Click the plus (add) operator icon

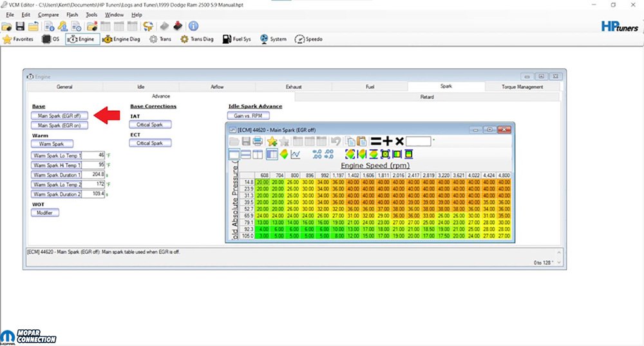coord(387,141)
